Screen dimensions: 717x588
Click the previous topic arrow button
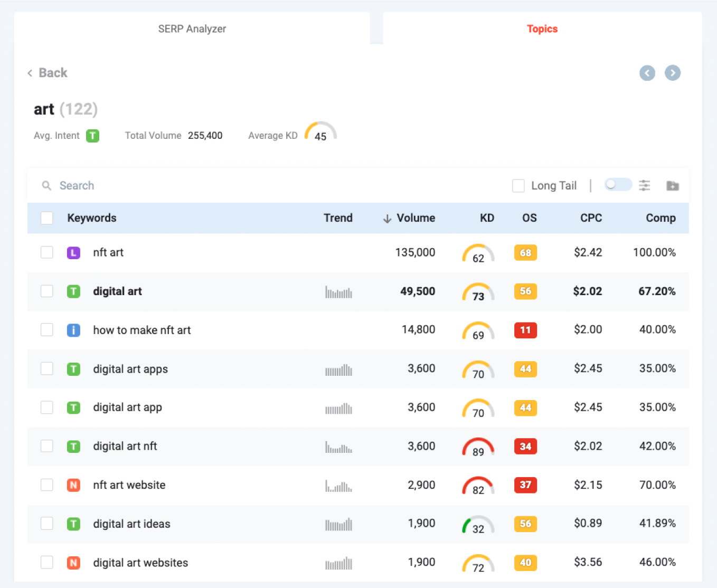[647, 73]
